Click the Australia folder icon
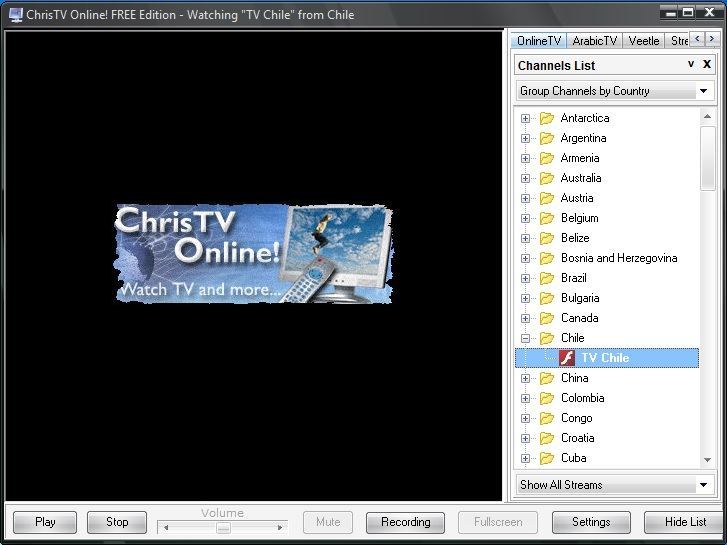 (x=547, y=178)
